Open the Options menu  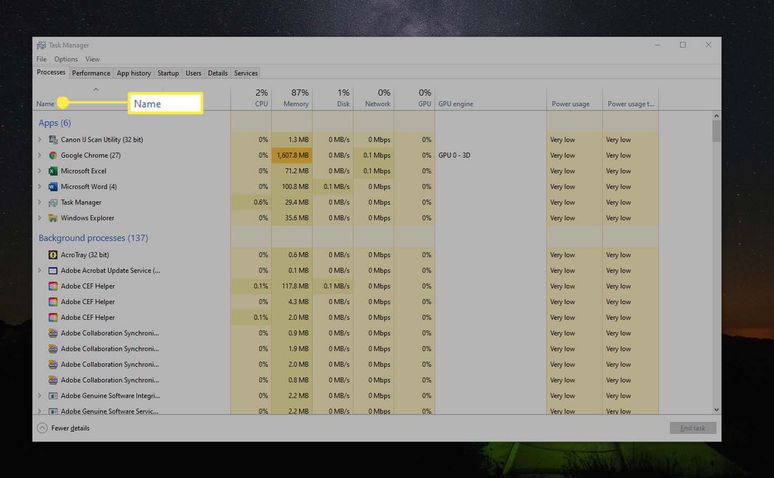tap(66, 59)
